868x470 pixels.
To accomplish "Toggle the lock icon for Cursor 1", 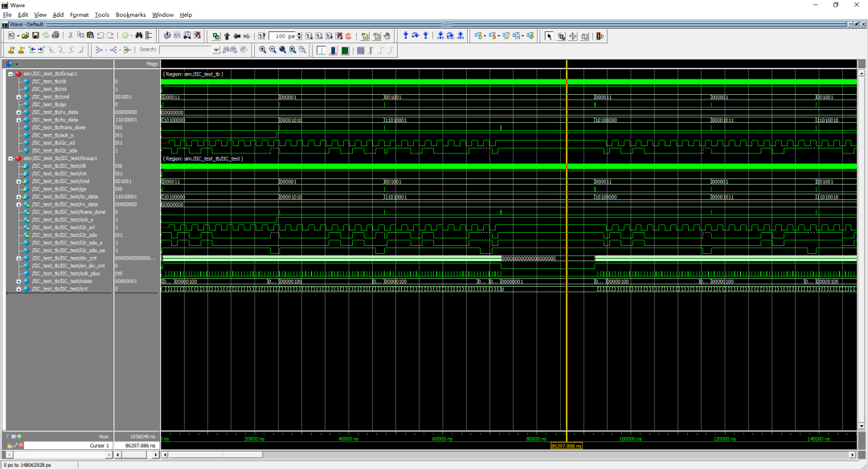I will [10, 445].
